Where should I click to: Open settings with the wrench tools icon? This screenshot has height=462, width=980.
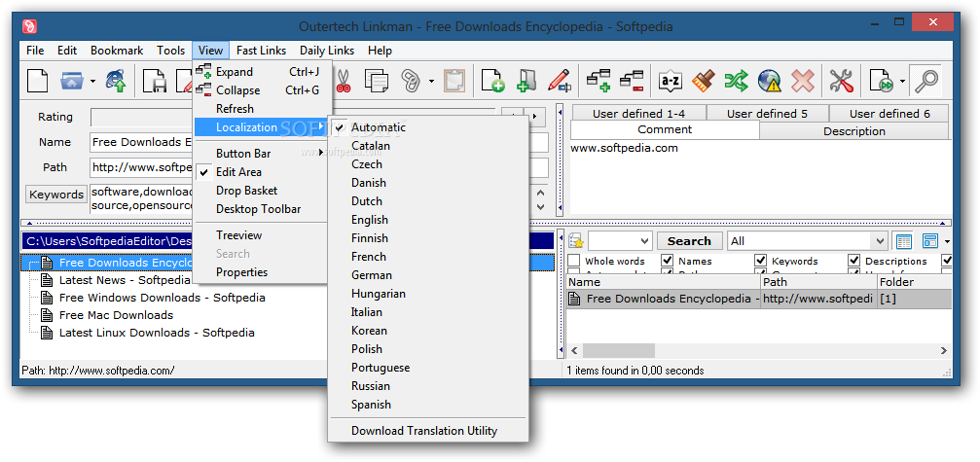click(842, 81)
